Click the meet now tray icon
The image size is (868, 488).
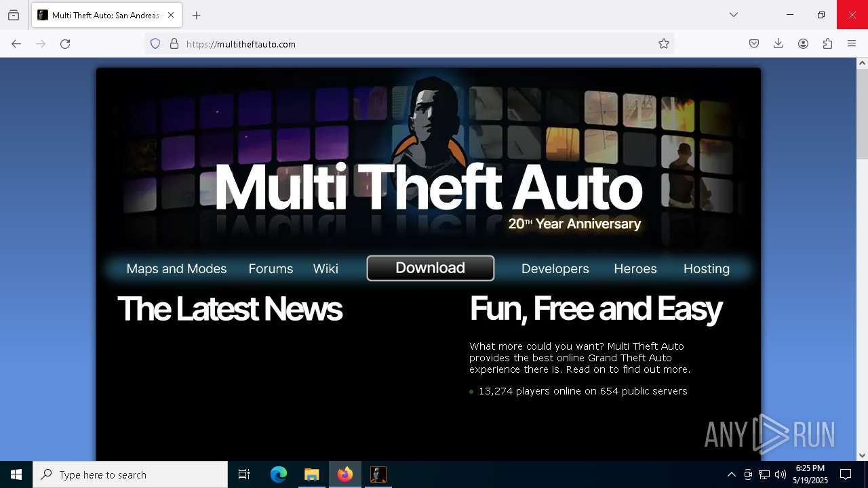click(x=748, y=474)
